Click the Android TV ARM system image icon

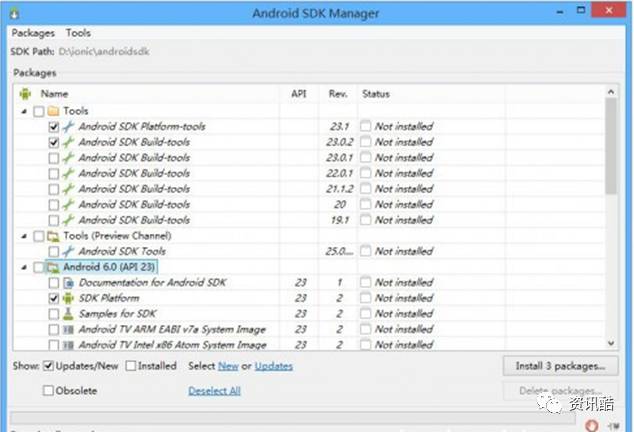click(68, 329)
